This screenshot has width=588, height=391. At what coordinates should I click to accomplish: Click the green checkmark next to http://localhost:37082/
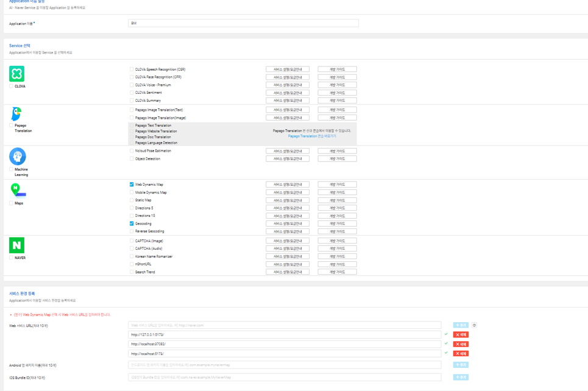click(446, 343)
